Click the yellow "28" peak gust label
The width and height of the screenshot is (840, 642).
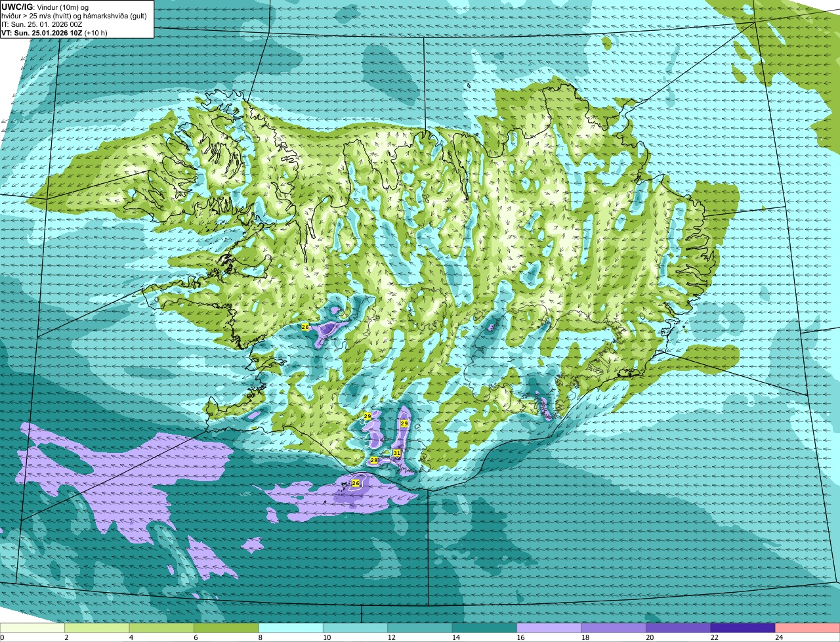click(374, 460)
